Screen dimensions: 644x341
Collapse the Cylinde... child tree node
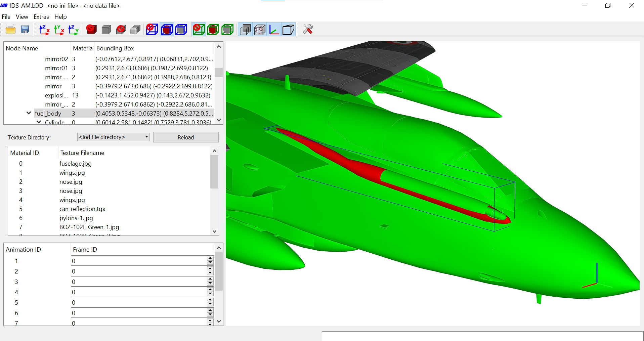click(39, 122)
